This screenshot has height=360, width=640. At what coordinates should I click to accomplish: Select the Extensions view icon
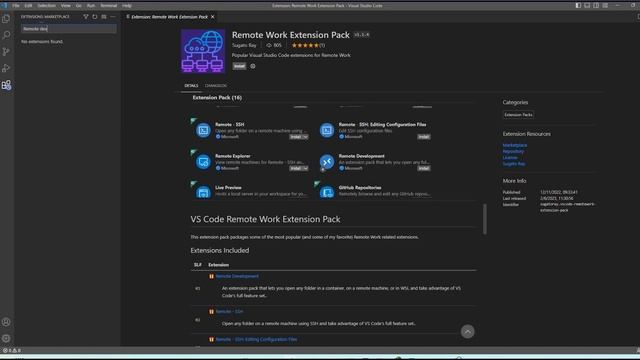point(6,85)
